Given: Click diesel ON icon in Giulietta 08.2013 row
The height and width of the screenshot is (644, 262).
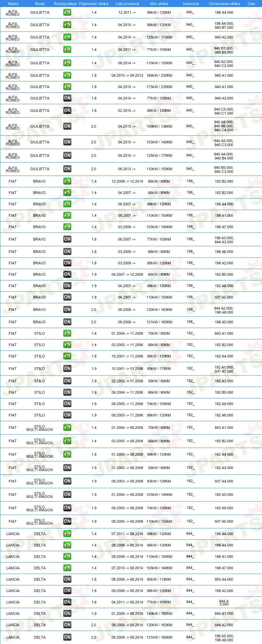Looking at the screenshot, I should point(67,169).
